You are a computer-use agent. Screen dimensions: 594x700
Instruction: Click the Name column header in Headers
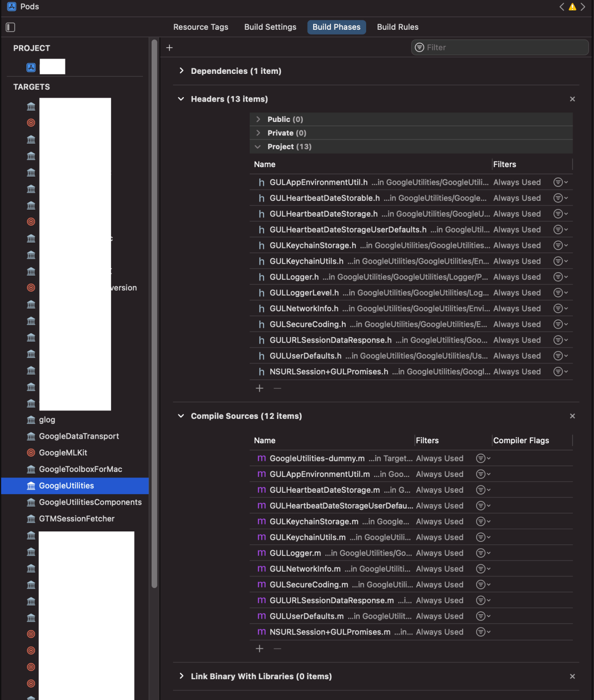tap(265, 165)
